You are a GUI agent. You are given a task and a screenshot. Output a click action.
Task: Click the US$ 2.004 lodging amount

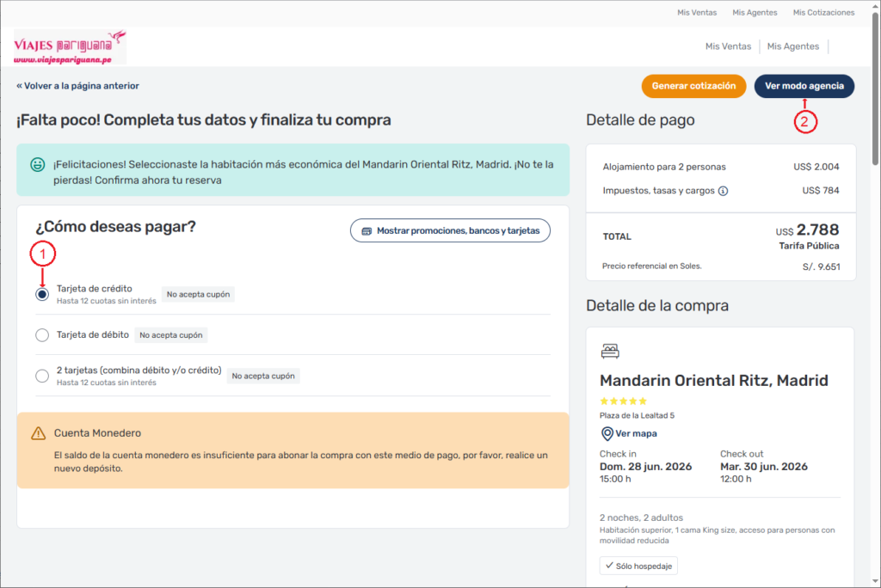click(x=816, y=167)
